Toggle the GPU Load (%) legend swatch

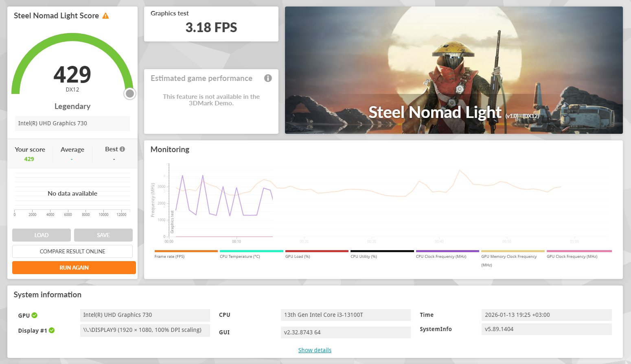coord(317,251)
